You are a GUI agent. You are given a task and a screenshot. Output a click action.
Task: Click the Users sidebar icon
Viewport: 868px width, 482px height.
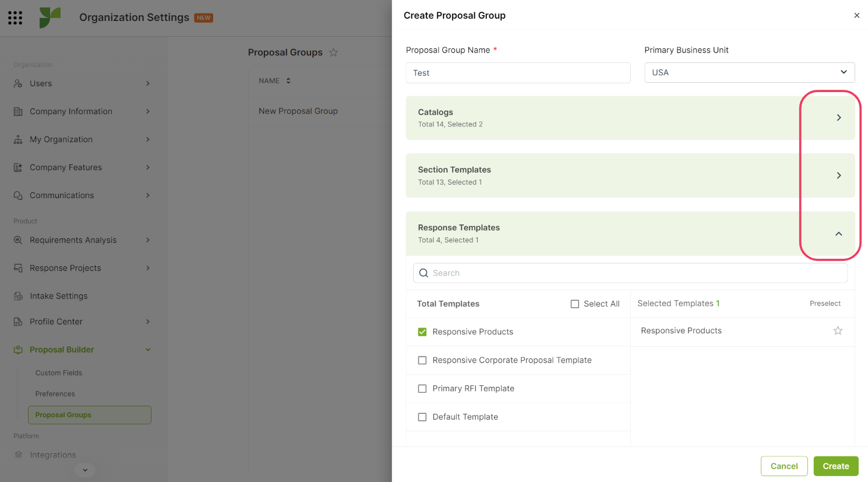(18, 83)
